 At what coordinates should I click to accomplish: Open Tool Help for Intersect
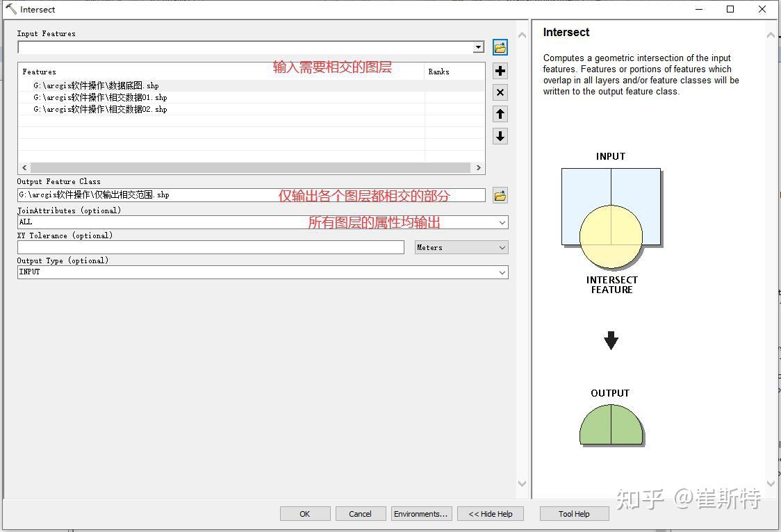click(574, 513)
